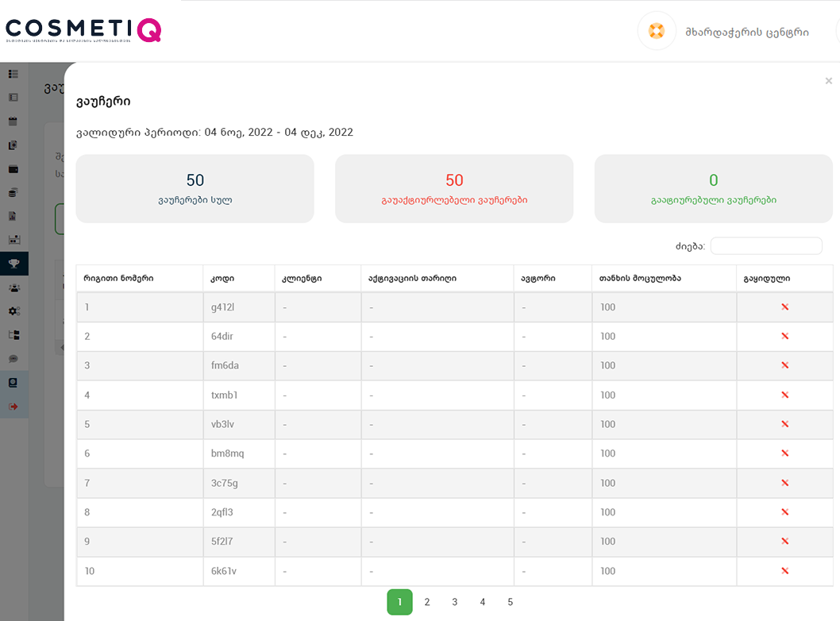Click the voucher search input field
This screenshot has height=621, width=840.
point(765,246)
